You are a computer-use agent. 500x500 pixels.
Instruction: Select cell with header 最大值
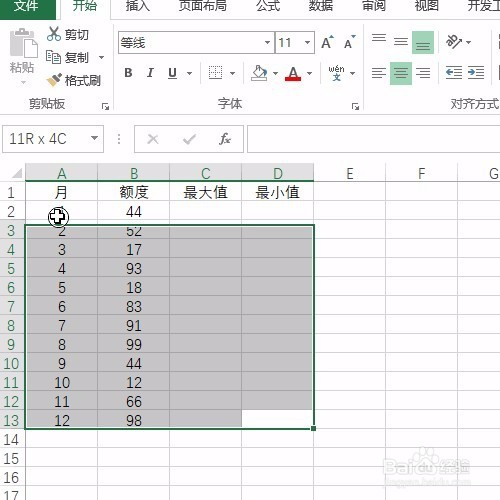coord(205,192)
